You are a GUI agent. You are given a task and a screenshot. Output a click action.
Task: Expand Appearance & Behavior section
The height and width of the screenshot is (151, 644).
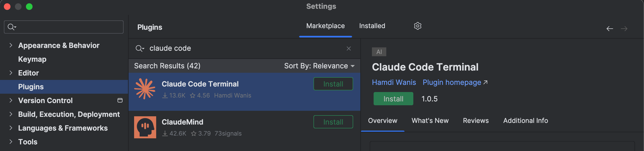(11, 45)
